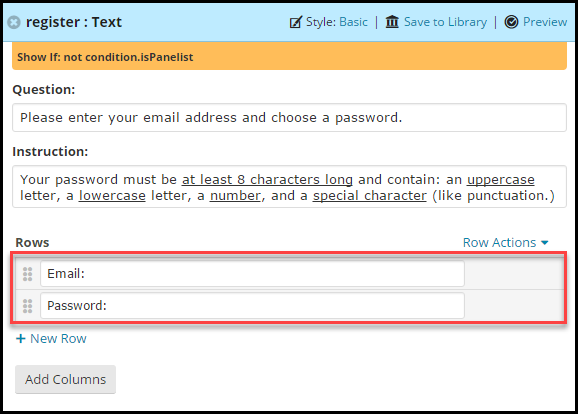Viewport: 578px width, 414px height.
Task: Click the Show If condition banner
Action: [x=289, y=56]
